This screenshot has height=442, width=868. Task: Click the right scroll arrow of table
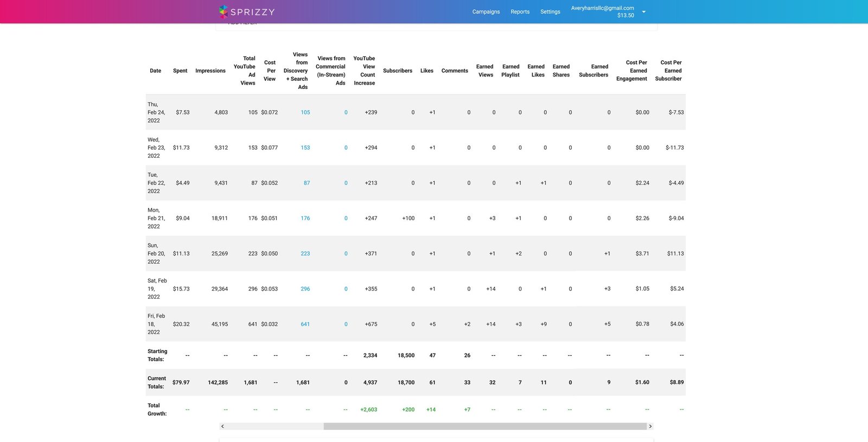pos(650,426)
